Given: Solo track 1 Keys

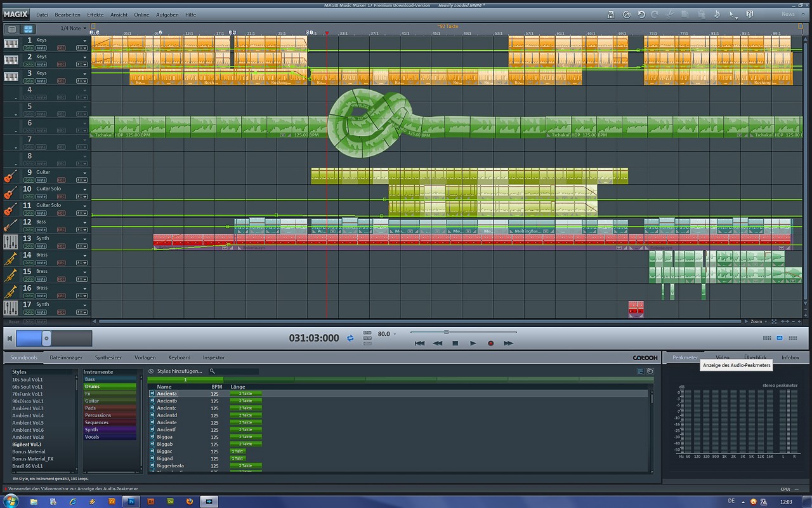Looking at the screenshot, I should 29,48.
